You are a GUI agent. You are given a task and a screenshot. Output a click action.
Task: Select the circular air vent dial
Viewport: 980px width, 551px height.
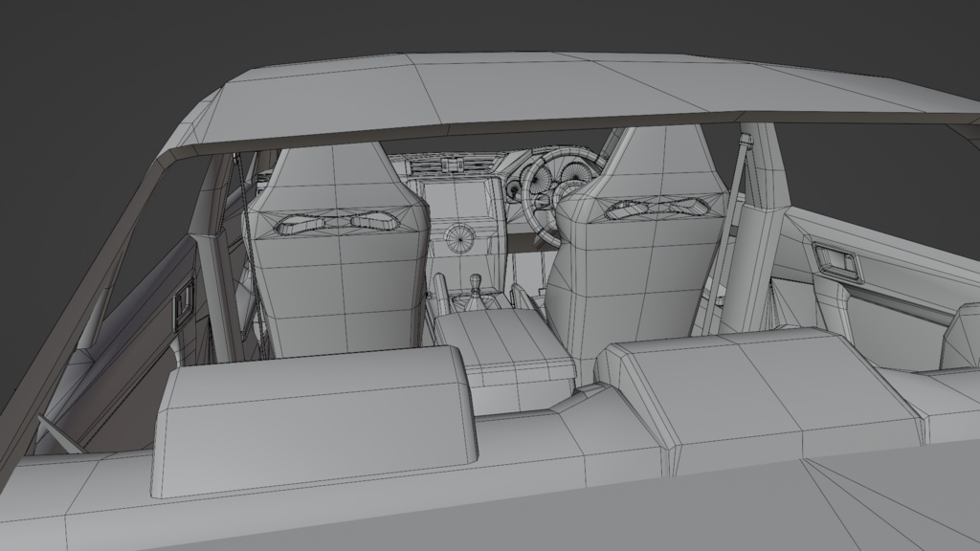point(462,237)
